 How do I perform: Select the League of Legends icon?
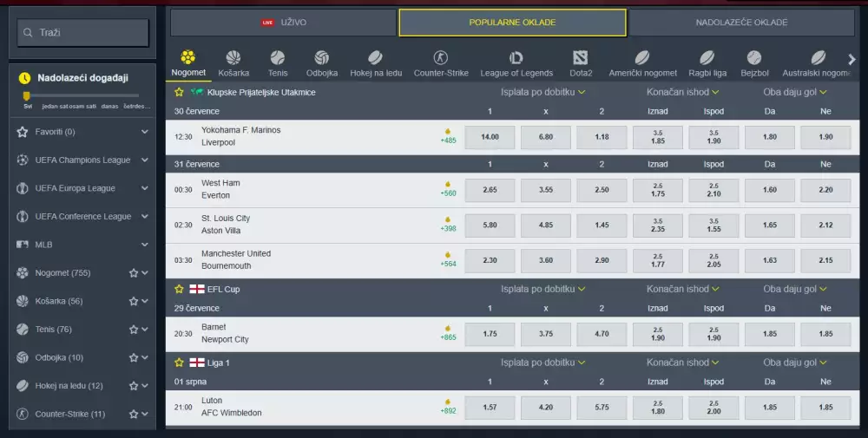516,57
